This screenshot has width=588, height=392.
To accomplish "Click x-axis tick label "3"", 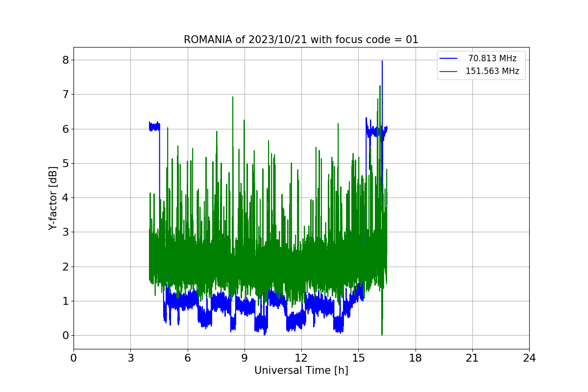I will click(130, 358).
